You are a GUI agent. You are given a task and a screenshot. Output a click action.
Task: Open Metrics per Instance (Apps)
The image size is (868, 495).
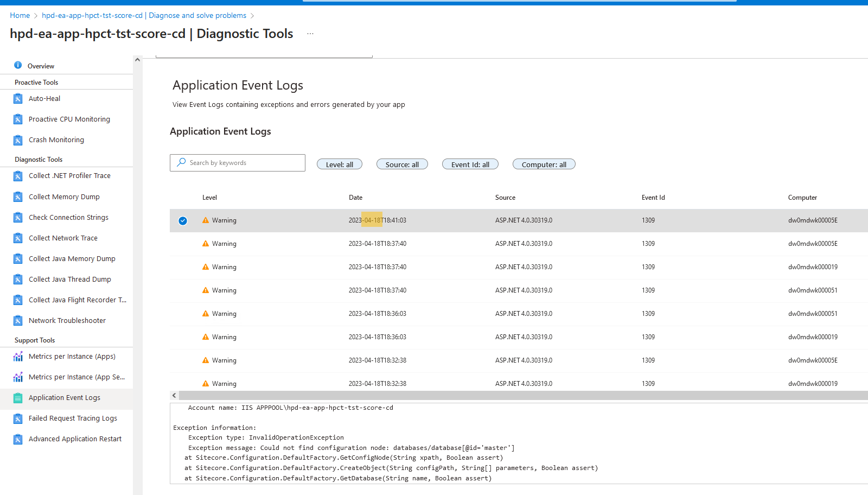[72, 356]
